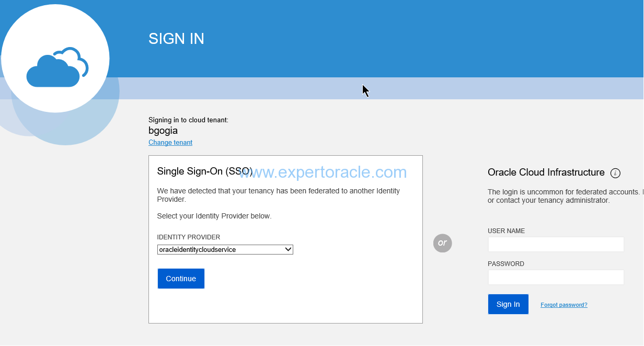Open the Identity Provider dropdown
The image size is (644, 346).
click(x=225, y=250)
